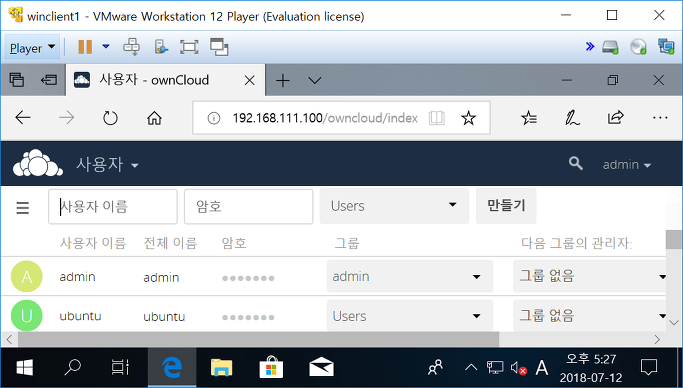Click the ownCloud cloud logo
The image size is (683, 388).
pyautogui.click(x=38, y=163)
